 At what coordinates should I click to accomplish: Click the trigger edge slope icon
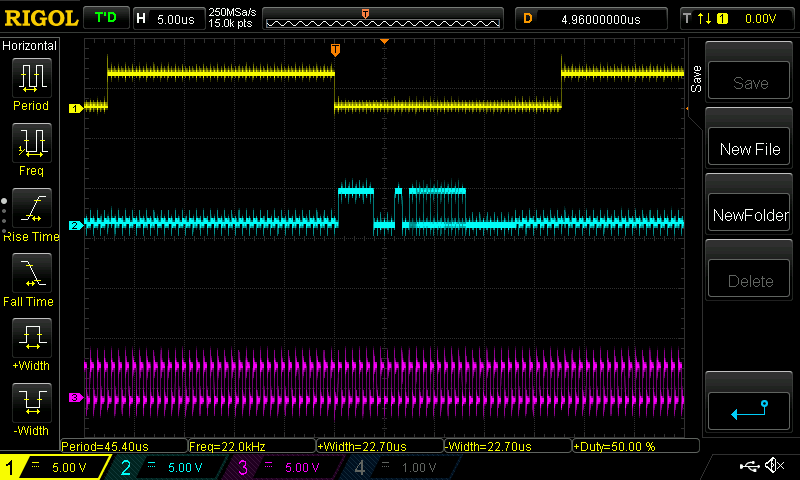704,19
